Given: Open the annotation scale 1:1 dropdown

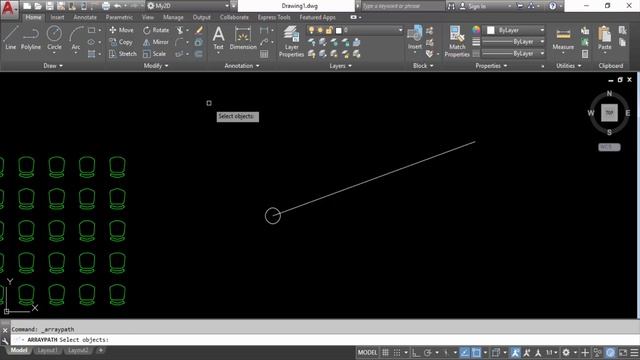Looking at the screenshot, I should (552, 352).
